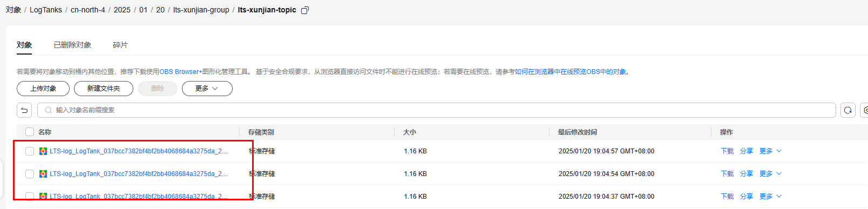Click the 新建文件夹 button
868x209 pixels.
[104, 89]
